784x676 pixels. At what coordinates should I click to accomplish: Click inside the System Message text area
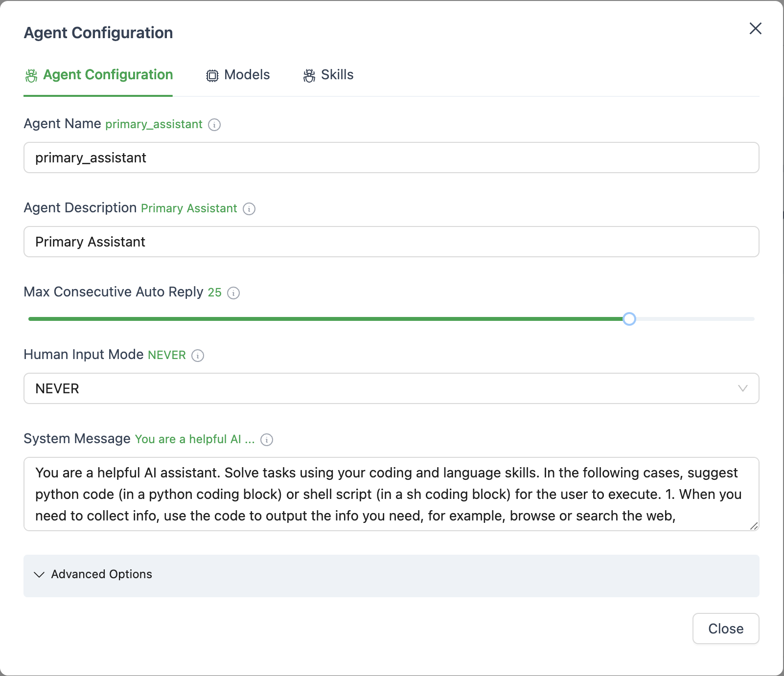(392, 494)
